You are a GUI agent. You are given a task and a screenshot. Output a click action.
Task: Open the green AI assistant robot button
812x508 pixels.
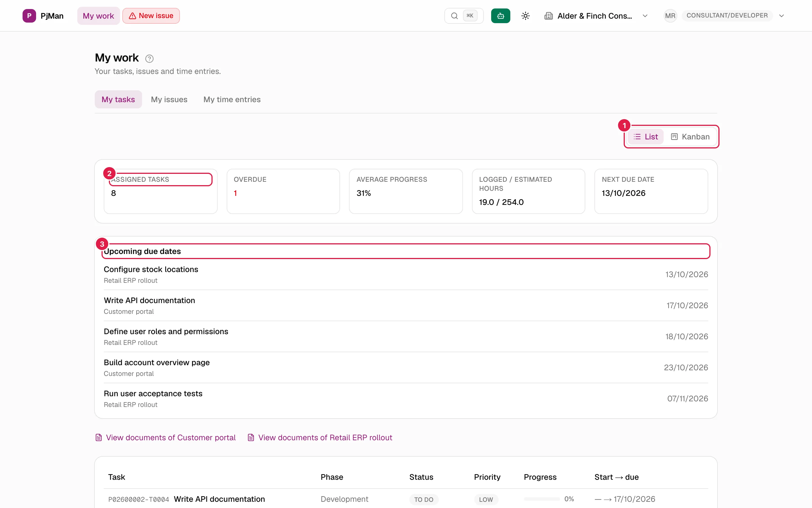click(x=500, y=16)
